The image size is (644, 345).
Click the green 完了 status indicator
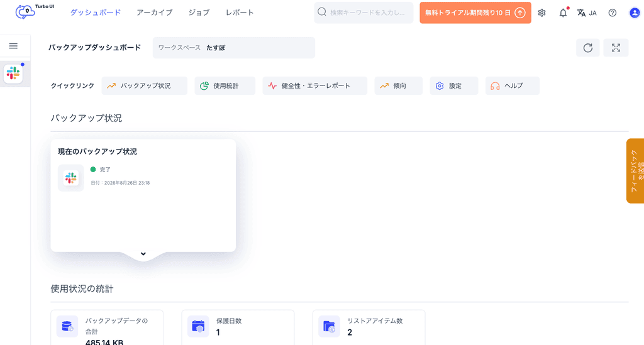pyautogui.click(x=93, y=170)
